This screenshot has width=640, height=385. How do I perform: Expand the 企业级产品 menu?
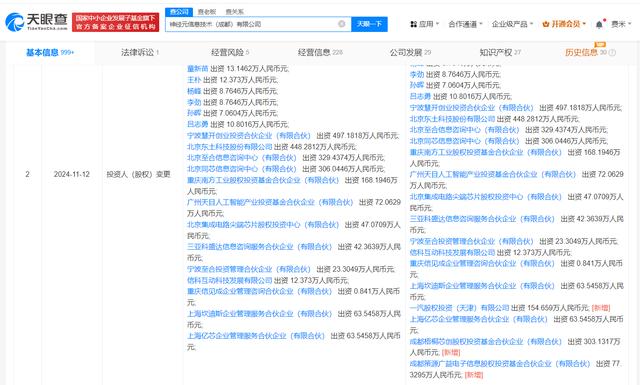pos(512,24)
